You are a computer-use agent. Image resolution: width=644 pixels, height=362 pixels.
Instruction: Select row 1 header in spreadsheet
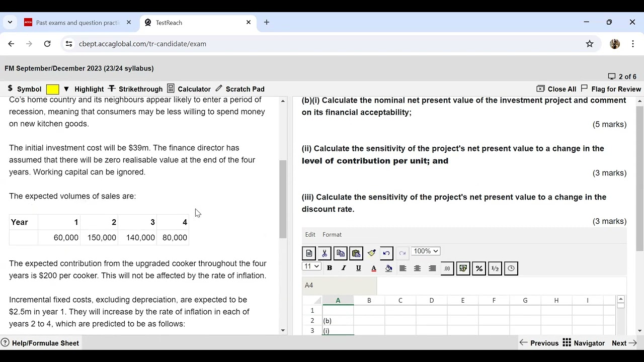[x=312, y=311]
